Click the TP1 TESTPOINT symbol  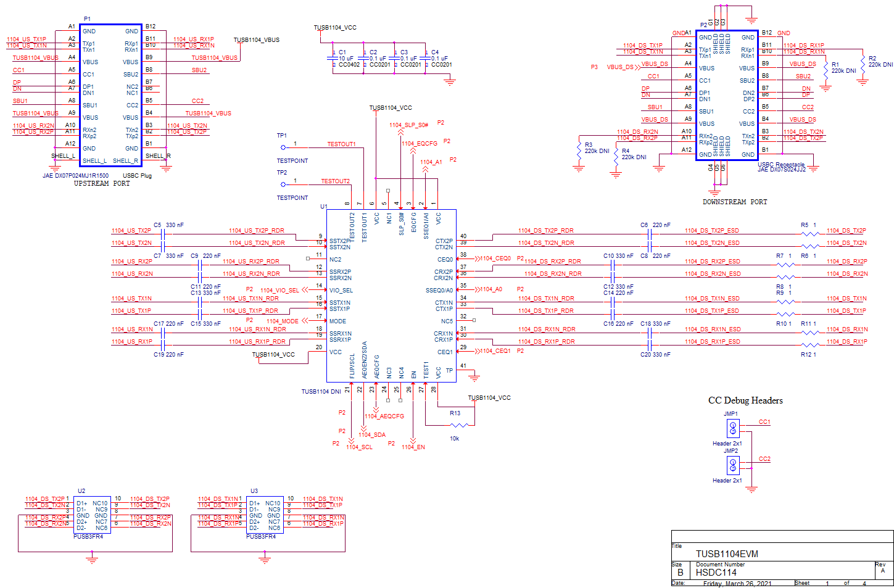coord(283,147)
